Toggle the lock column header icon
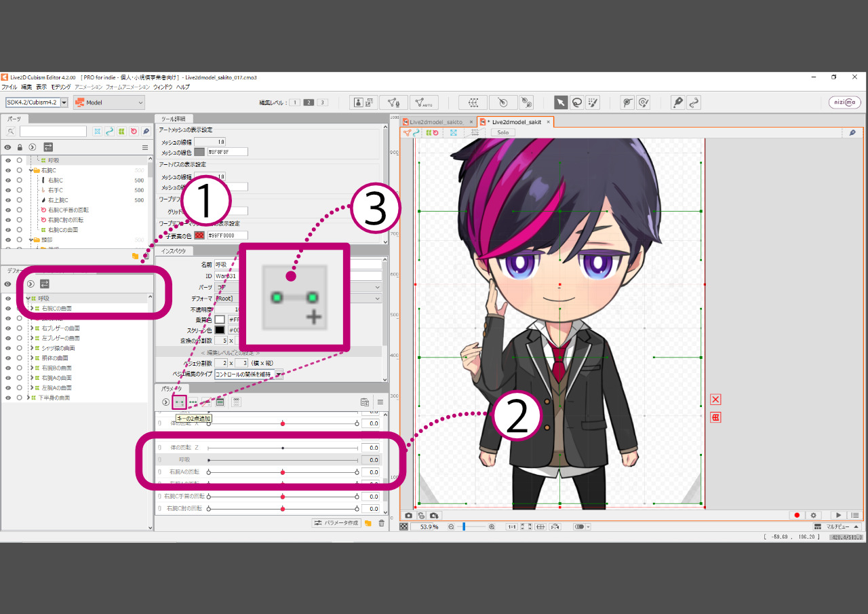The width and height of the screenshot is (868, 614). 20,147
